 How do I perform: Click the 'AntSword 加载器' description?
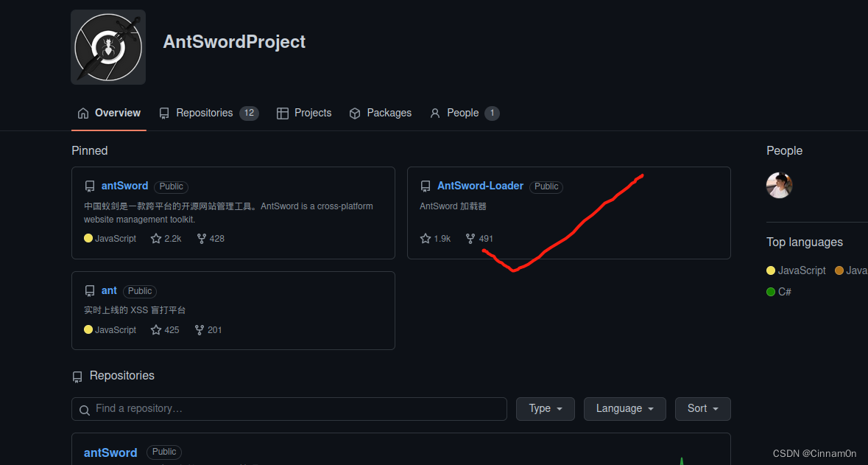point(453,206)
